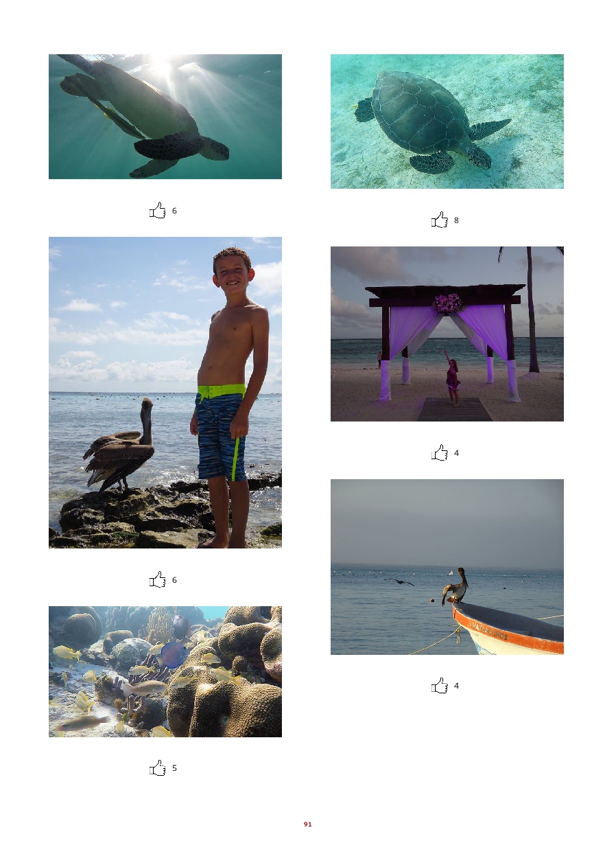Screen dimensions: 616x843
Task: Click the page number 91
Action: [x=308, y=824]
